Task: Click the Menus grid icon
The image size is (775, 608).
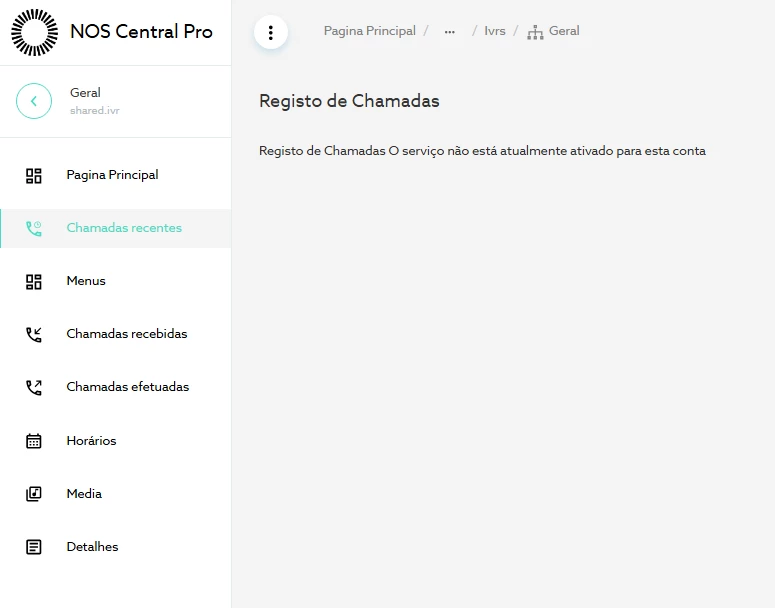Action: coord(34,282)
